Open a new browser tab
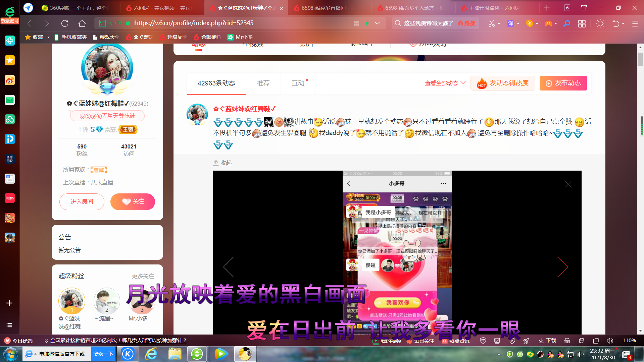The height and width of the screenshot is (362, 644). (547, 8)
